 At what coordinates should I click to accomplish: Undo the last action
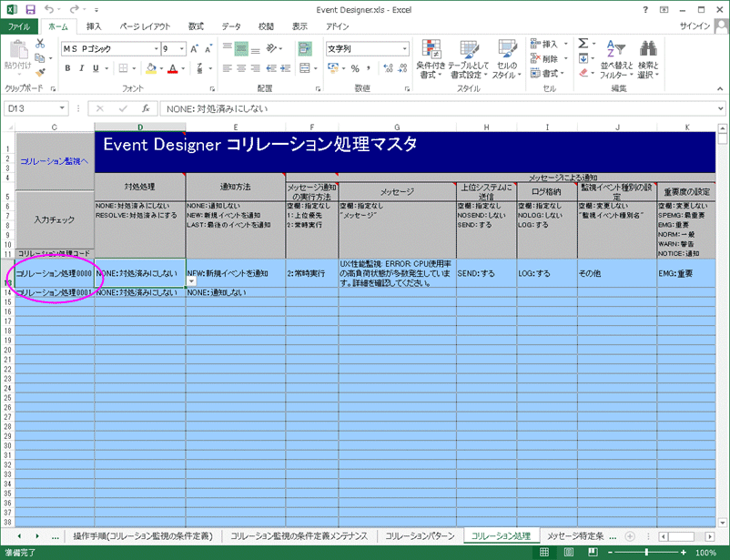click(x=48, y=9)
